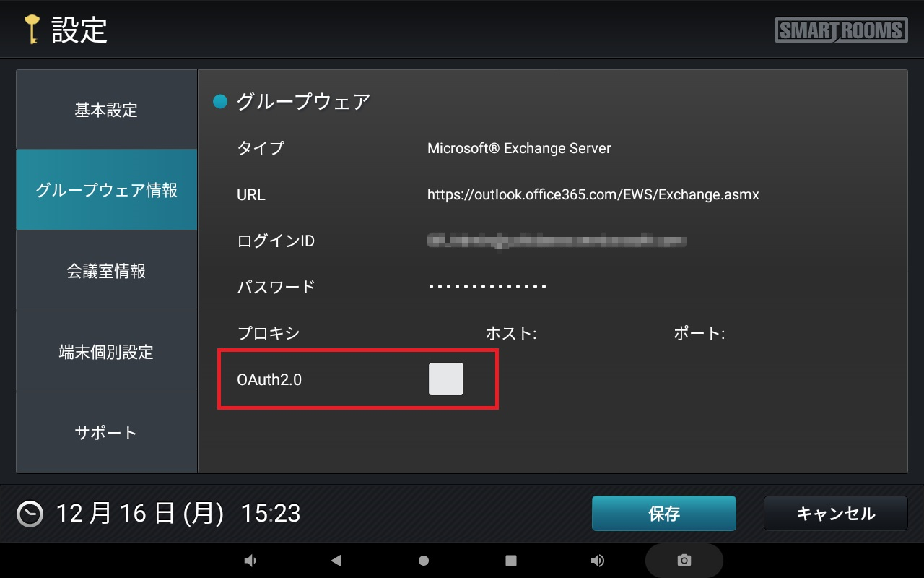Take a screenshot with camera icon
924x578 pixels.
(684, 561)
